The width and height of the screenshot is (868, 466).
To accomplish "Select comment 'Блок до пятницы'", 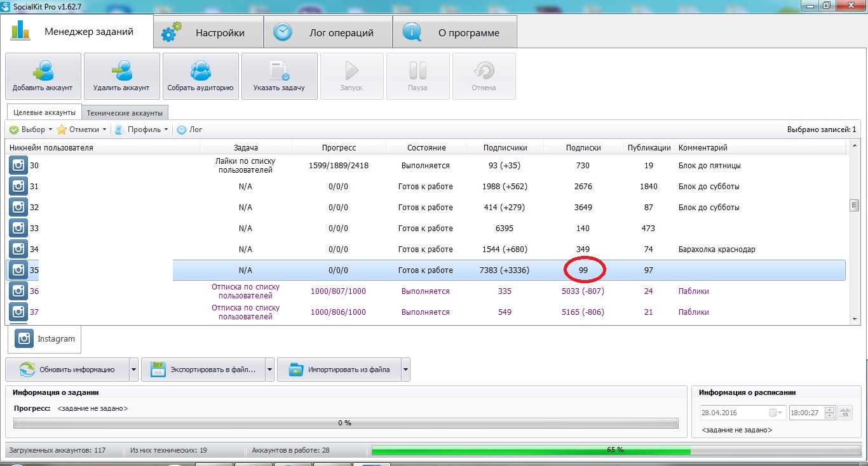I will coord(710,165).
